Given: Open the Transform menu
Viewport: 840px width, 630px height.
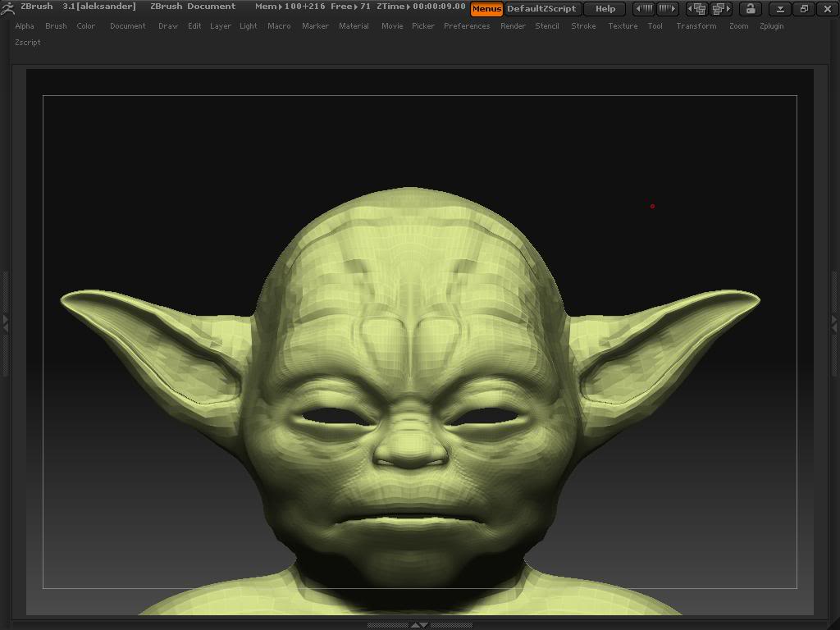Looking at the screenshot, I should pos(696,25).
